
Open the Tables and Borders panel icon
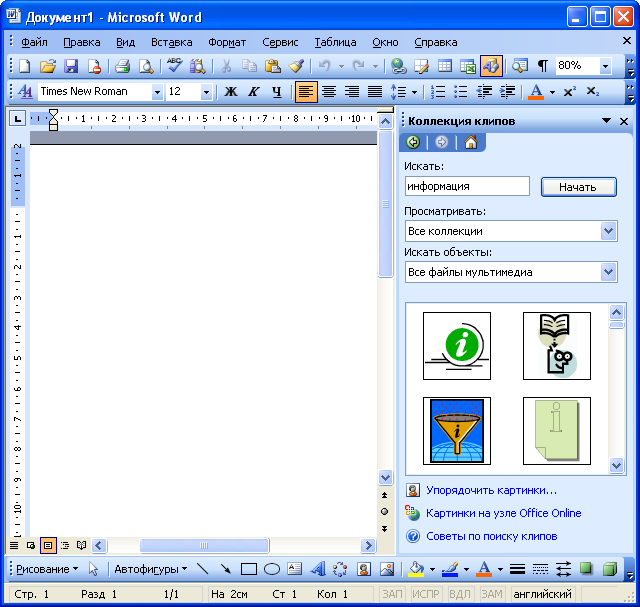click(422, 66)
